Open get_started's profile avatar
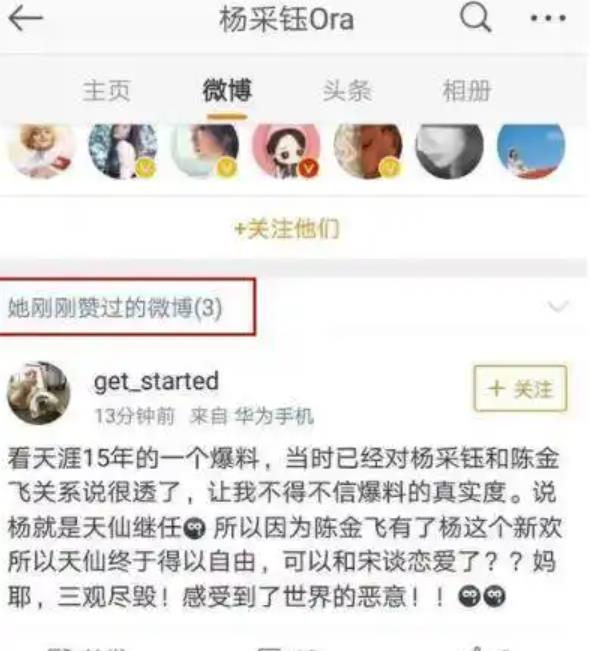This screenshot has height=651, width=590. [39, 393]
